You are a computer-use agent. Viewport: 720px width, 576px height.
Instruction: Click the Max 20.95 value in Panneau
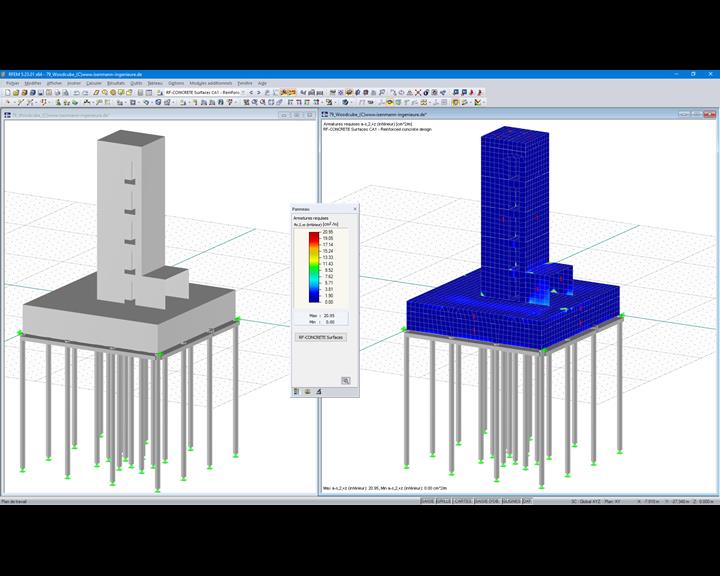328,316
